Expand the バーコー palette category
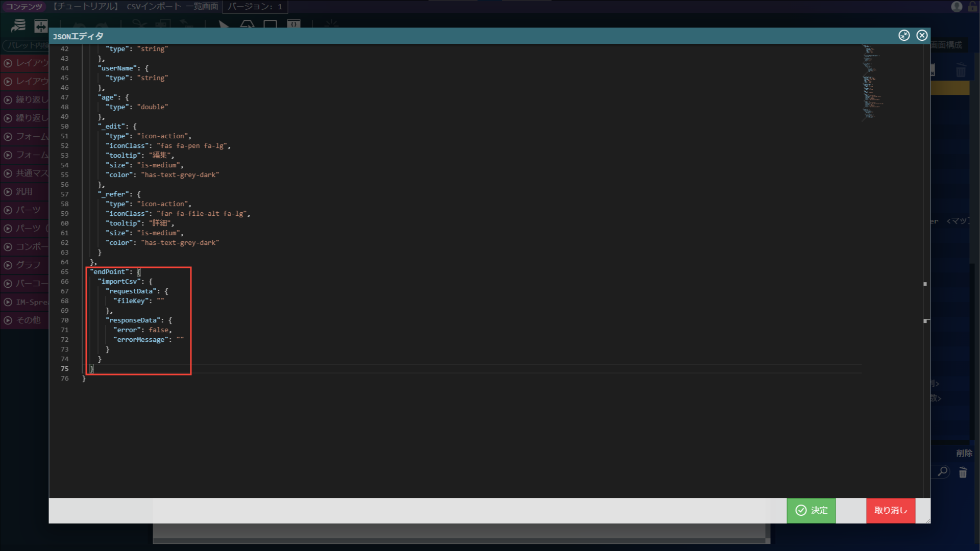This screenshot has width=980, height=551. pyautogui.click(x=24, y=283)
